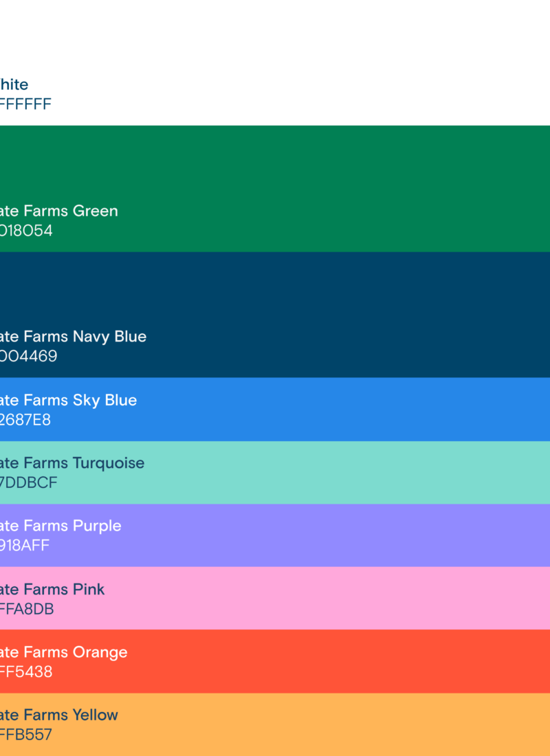The width and height of the screenshot is (550, 756).
Task: Click the hex code FFB557
Action: click(26, 735)
